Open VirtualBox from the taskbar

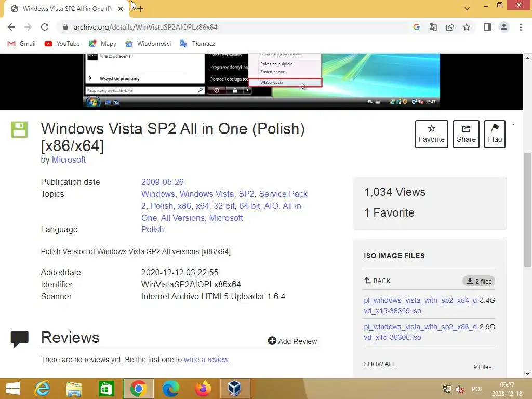click(235, 389)
